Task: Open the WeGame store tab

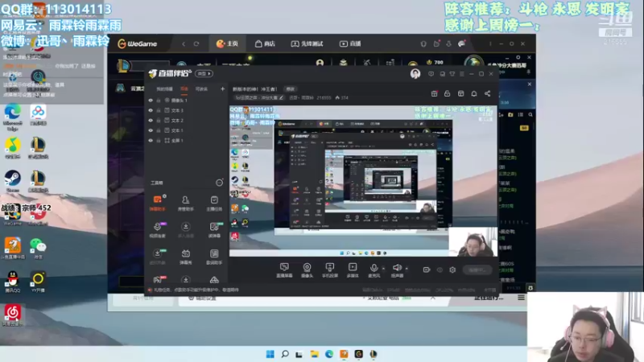Action: click(x=265, y=43)
